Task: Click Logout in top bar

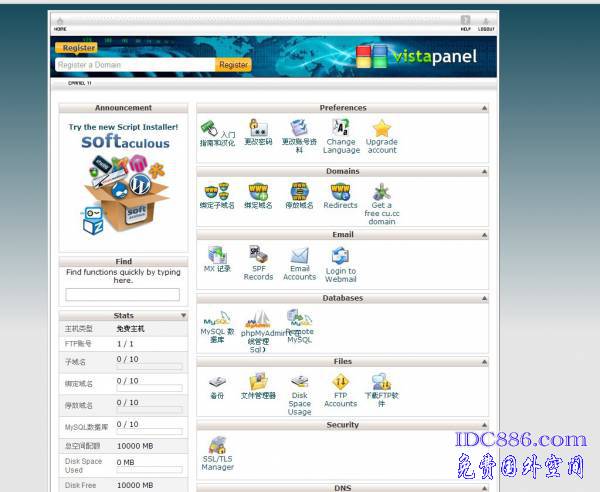Action: pyautogui.click(x=486, y=24)
